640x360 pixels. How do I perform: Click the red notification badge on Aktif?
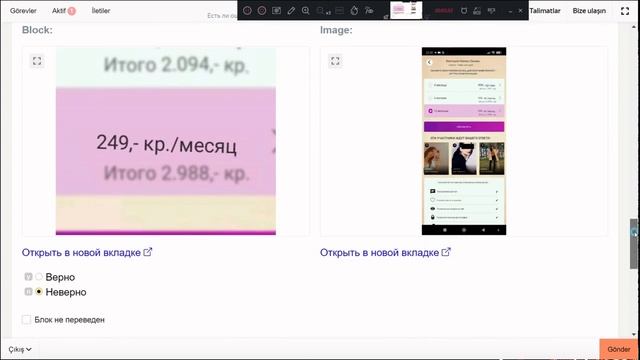[71, 11]
